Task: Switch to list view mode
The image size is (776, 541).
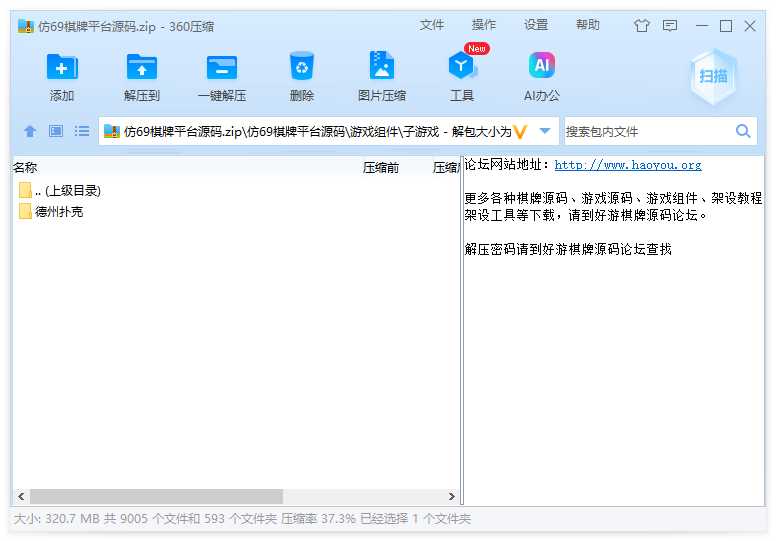Action: click(x=82, y=131)
